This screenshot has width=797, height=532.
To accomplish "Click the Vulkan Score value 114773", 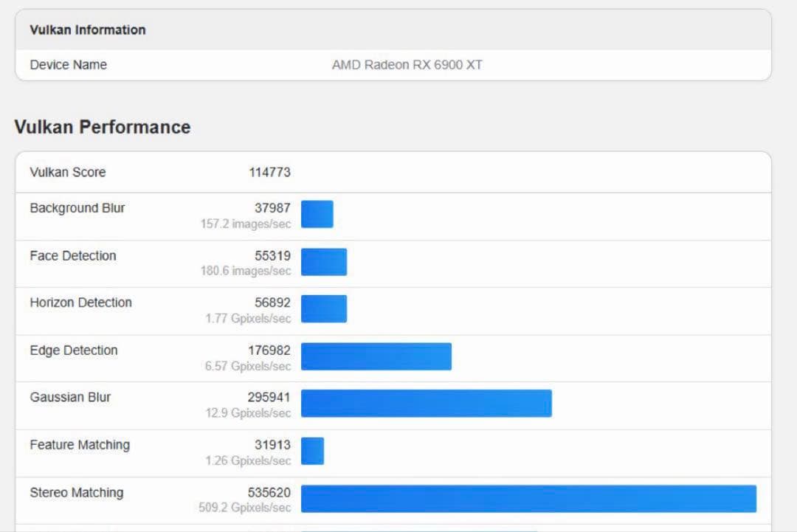I will (x=269, y=172).
